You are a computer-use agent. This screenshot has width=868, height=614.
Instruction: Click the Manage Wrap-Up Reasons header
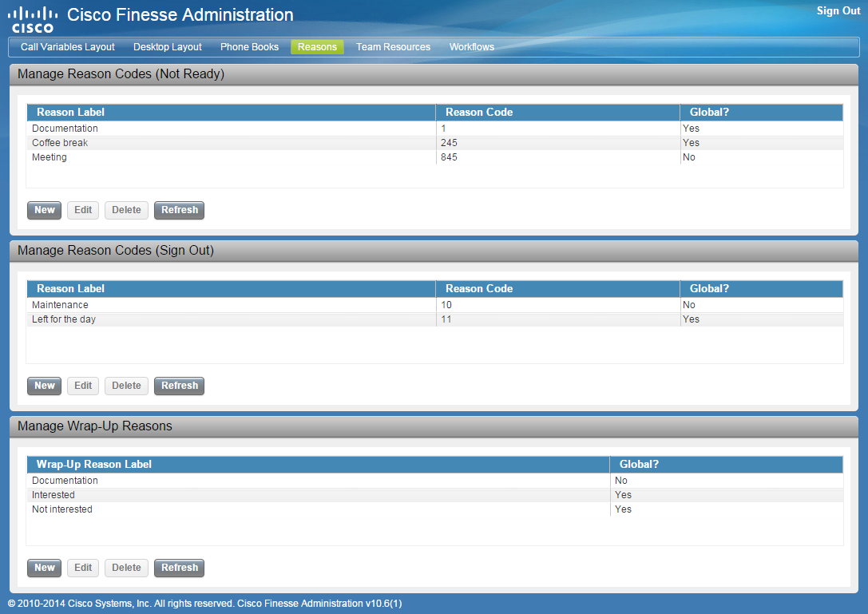pyautogui.click(x=434, y=426)
